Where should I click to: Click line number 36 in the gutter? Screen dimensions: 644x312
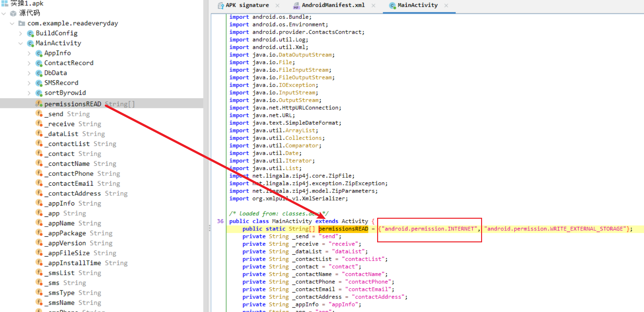pos(220,221)
